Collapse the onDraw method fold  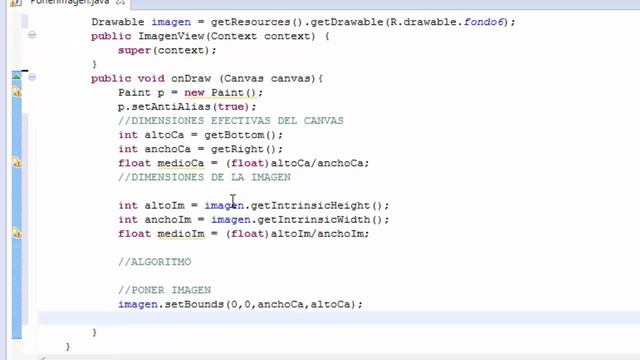tap(32, 77)
